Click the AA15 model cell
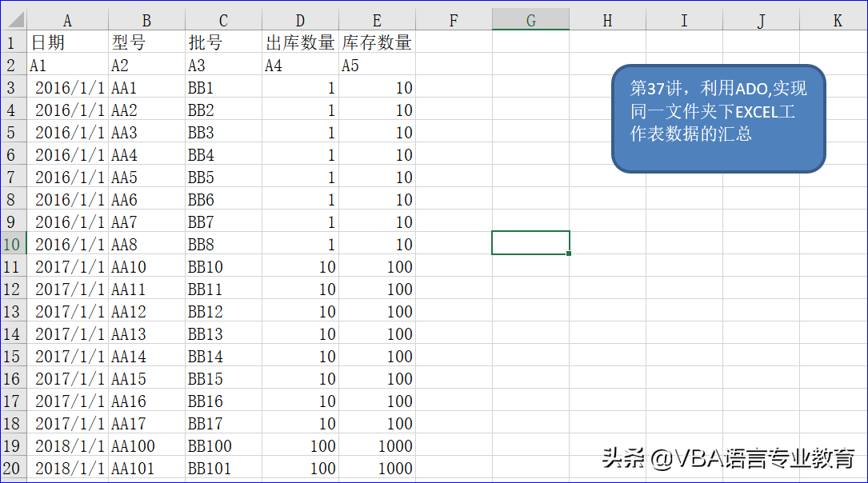 pyautogui.click(x=146, y=378)
